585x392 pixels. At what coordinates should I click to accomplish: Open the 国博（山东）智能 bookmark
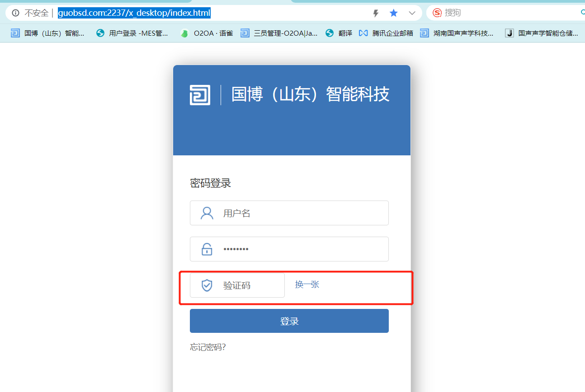click(x=47, y=33)
